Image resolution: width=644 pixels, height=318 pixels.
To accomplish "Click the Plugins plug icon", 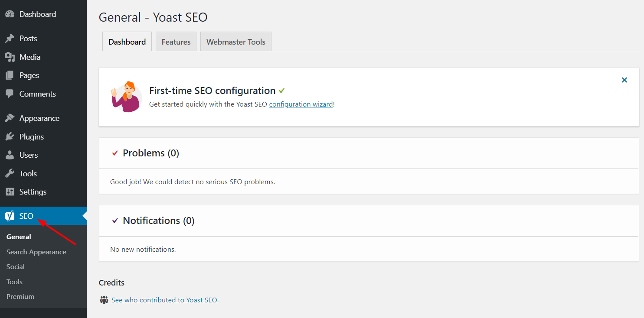I will tap(10, 136).
